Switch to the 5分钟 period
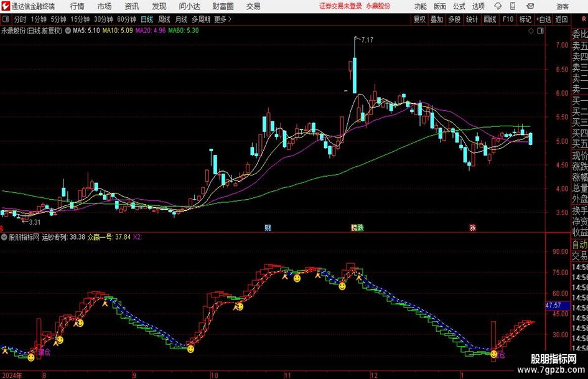Image resolution: width=588 pixels, height=379 pixels. pos(58,19)
